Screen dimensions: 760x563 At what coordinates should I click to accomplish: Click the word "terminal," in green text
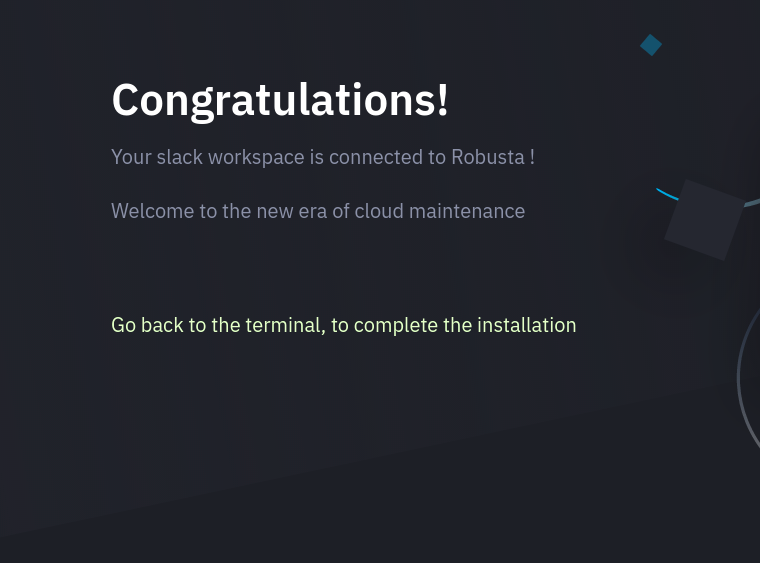pyautogui.click(x=285, y=325)
